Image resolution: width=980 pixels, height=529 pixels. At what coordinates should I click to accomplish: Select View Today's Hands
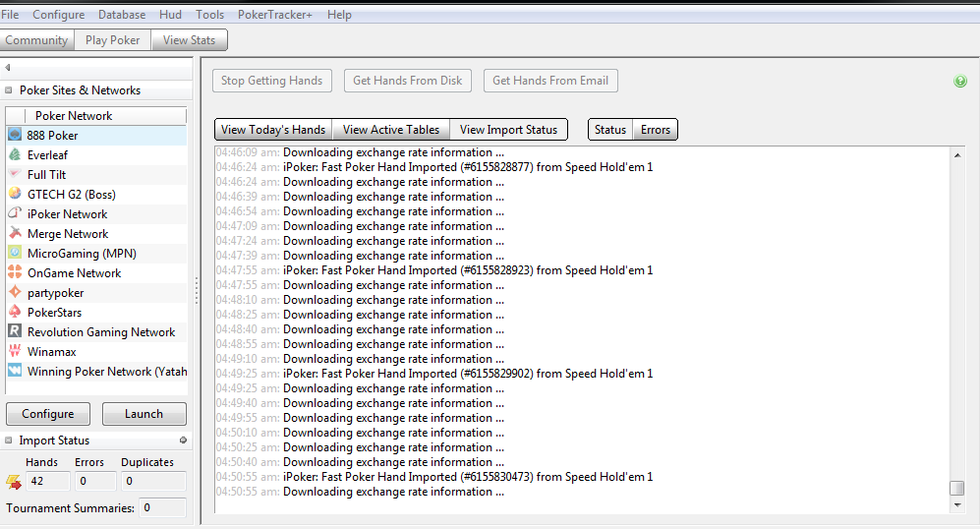(273, 130)
